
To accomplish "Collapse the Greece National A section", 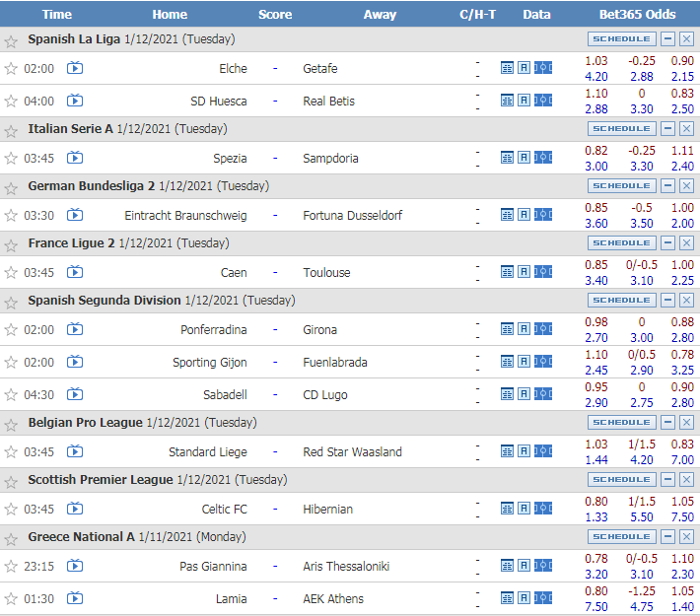I will (x=667, y=536).
